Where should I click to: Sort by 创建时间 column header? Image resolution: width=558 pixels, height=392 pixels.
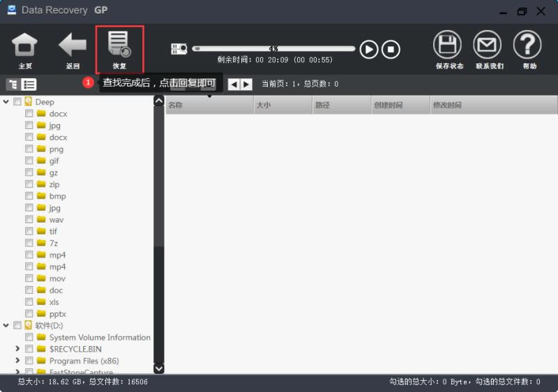click(x=400, y=105)
